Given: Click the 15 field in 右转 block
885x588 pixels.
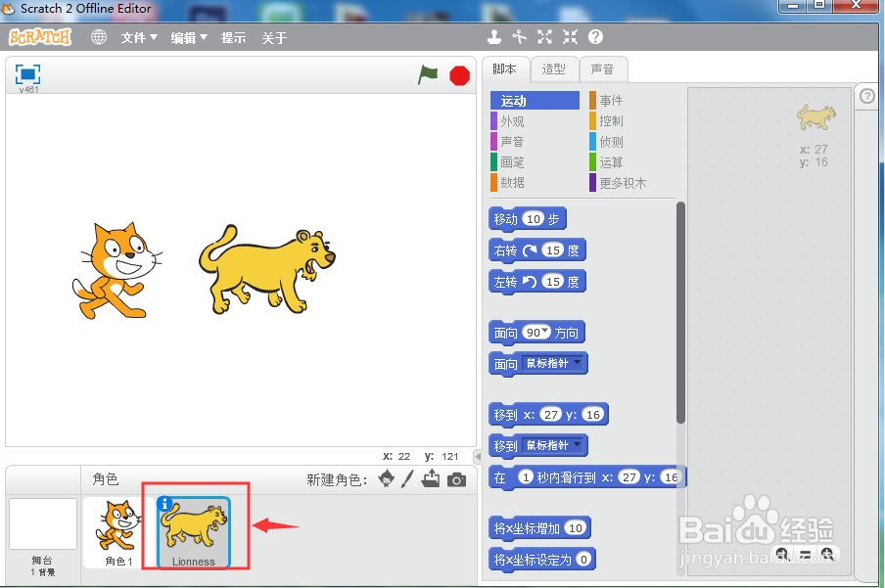Looking at the screenshot, I should tap(552, 250).
